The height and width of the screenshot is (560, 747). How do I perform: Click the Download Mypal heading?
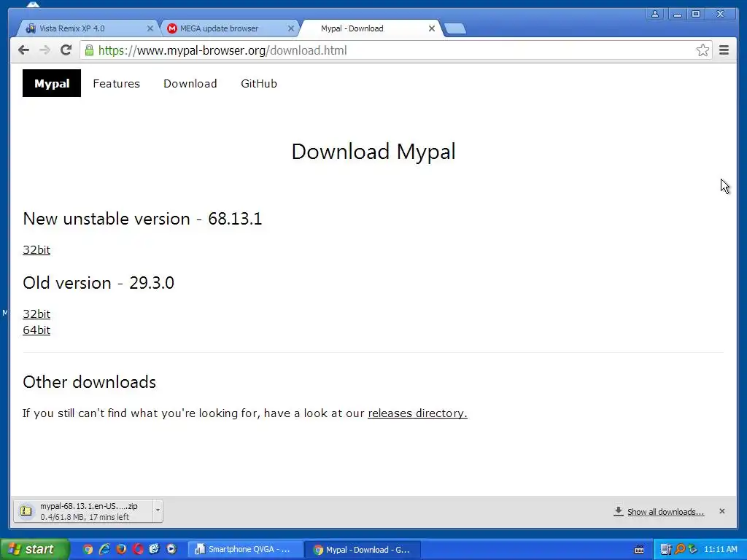tap(373, 152)
